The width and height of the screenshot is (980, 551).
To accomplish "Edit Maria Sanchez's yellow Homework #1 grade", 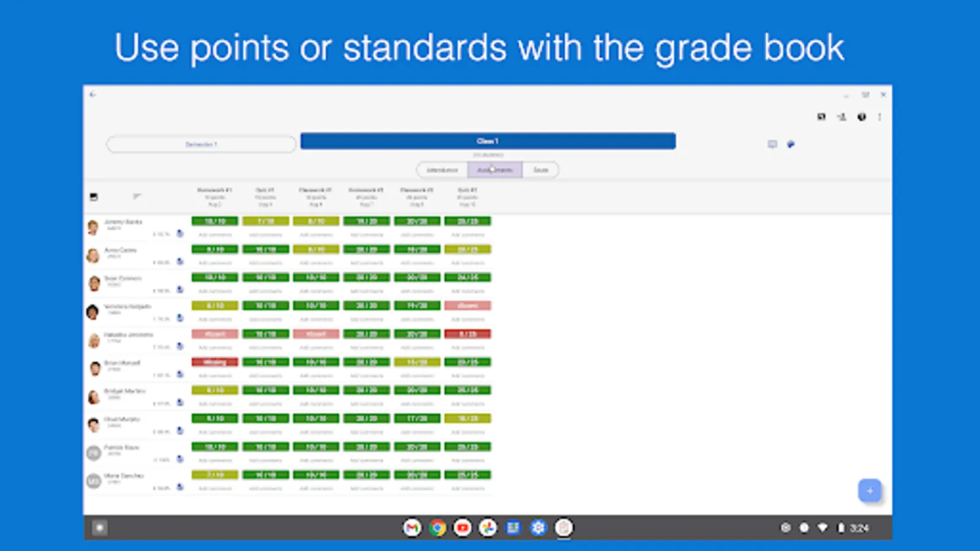I will [x=215, y=474].
